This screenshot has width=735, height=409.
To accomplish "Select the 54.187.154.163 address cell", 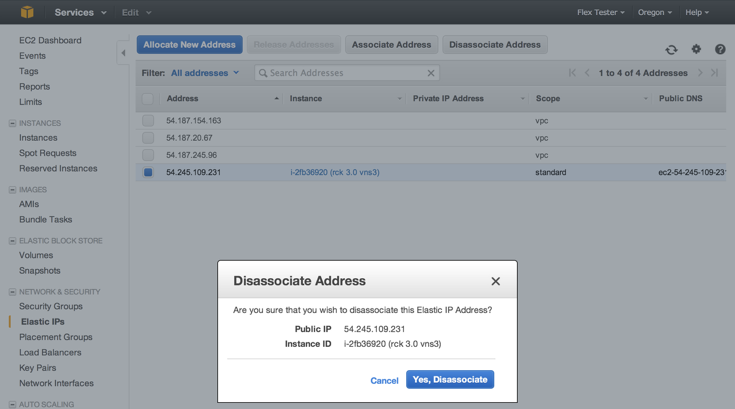I will click(x=194, y=120).
